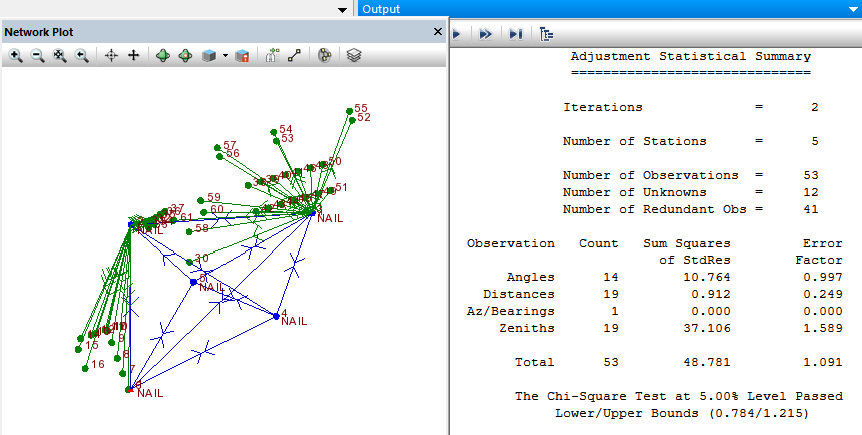Click the skip-to-end arrow button

click(515, 34)
